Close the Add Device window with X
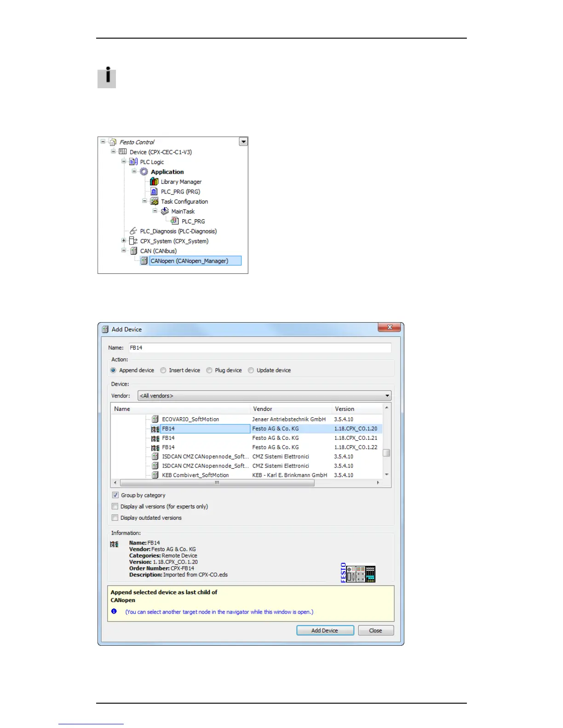 click(x=390, y=327)
